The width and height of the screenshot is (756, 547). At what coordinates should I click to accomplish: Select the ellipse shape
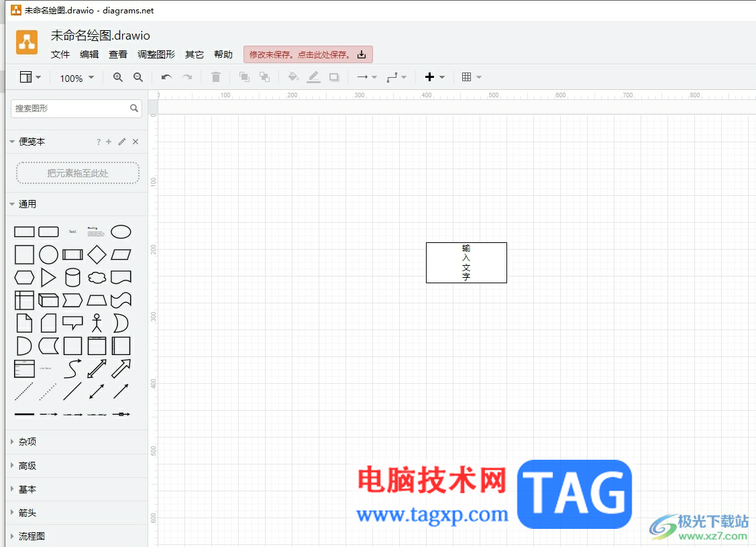click(121, 232)
